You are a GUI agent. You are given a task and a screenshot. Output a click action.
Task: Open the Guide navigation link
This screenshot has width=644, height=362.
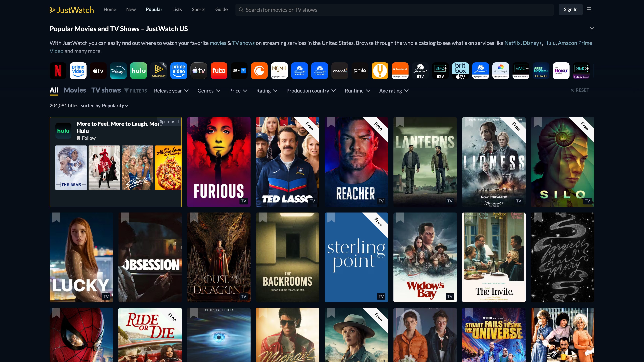(x=222, y=10)
